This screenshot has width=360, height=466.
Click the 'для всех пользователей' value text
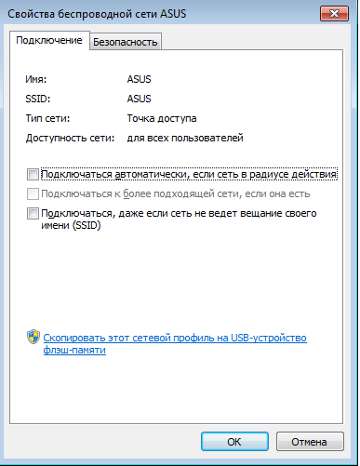click(185, 138)
